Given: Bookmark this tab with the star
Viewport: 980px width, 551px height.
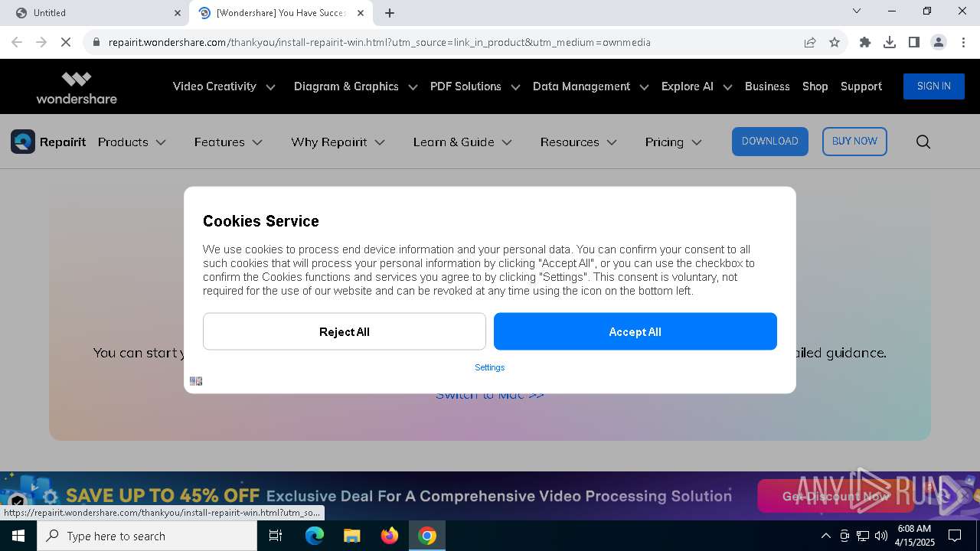Looking at the screenshot, I should (x=835, y=42).
